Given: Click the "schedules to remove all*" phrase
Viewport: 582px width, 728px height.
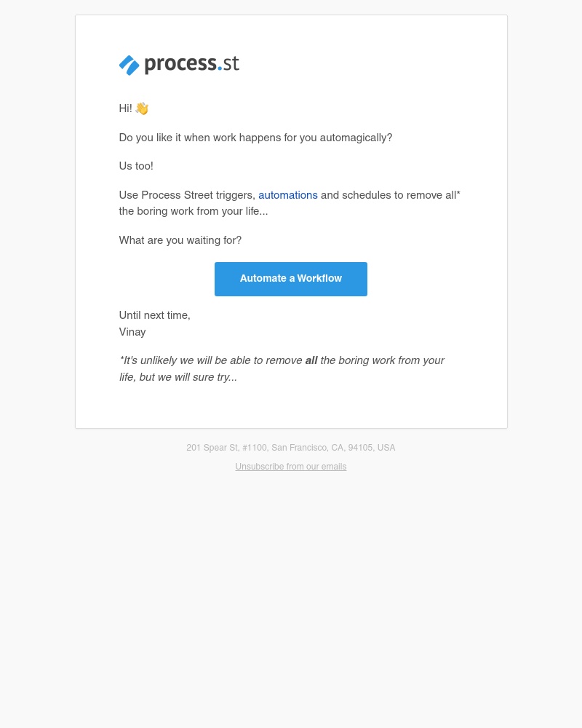Looking at the screenshot, I should tap(401, 195).
